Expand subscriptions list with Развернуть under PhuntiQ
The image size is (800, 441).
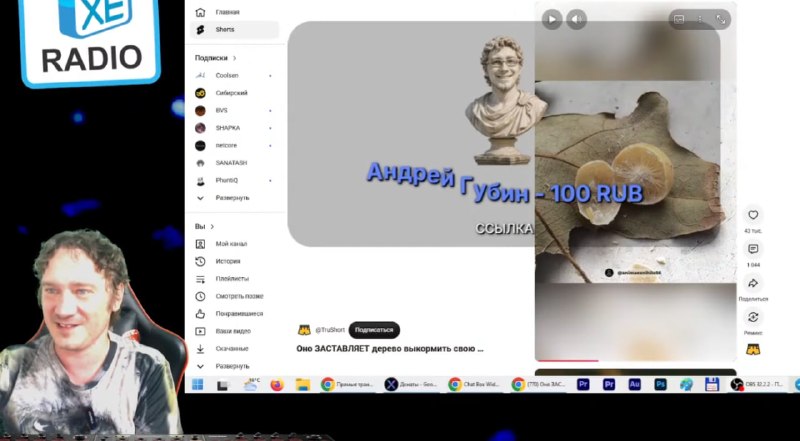(235, 198)
